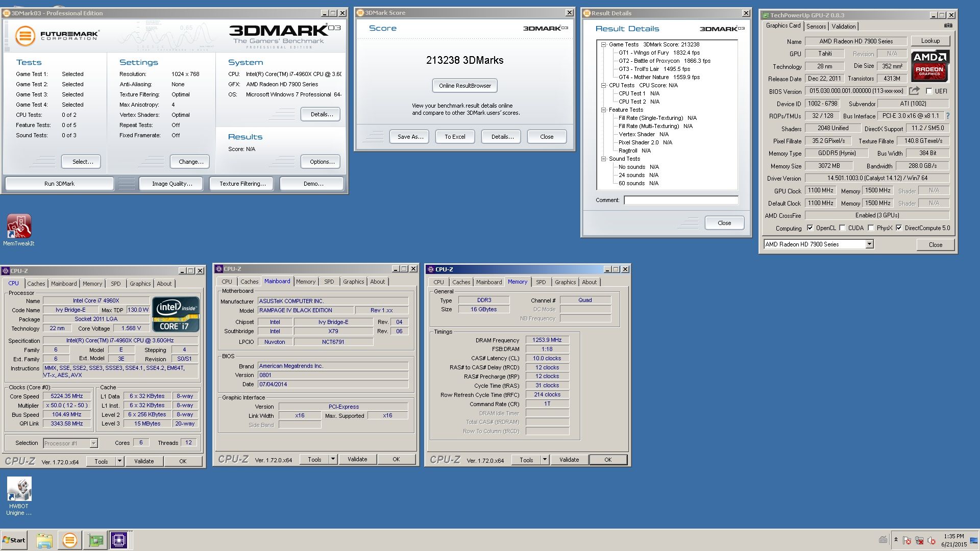Open the HWBOT Unigine desktop shortcut
This screenshot has height=551, width=980.
pos(19,496)
